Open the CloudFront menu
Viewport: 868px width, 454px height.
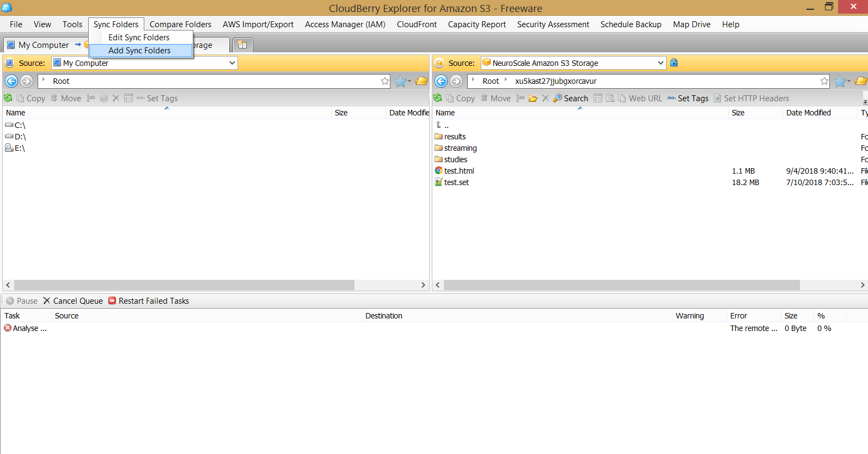(417, 24)
